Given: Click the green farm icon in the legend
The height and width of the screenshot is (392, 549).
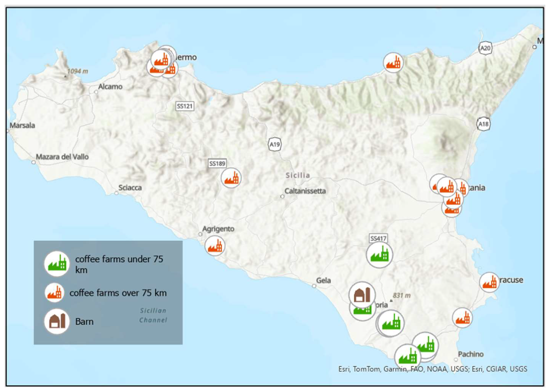Looking at the screenshot, I should click(57, 264).
